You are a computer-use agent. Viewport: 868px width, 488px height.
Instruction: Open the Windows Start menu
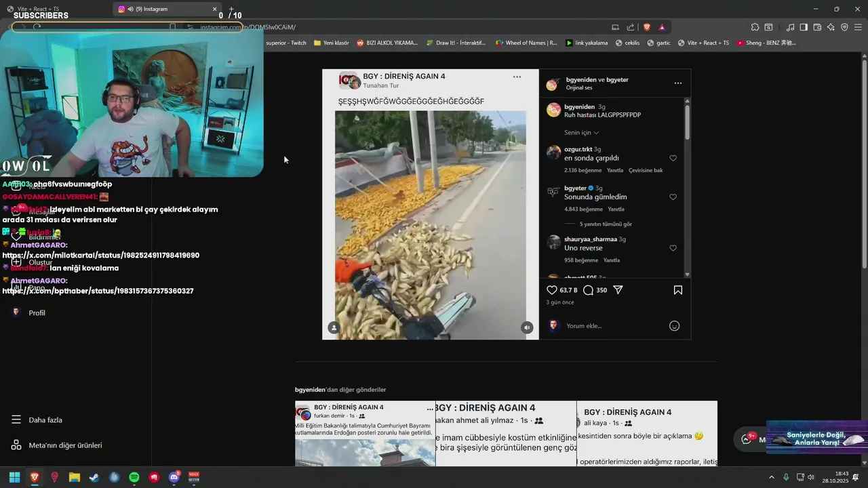tap(14, 477)
